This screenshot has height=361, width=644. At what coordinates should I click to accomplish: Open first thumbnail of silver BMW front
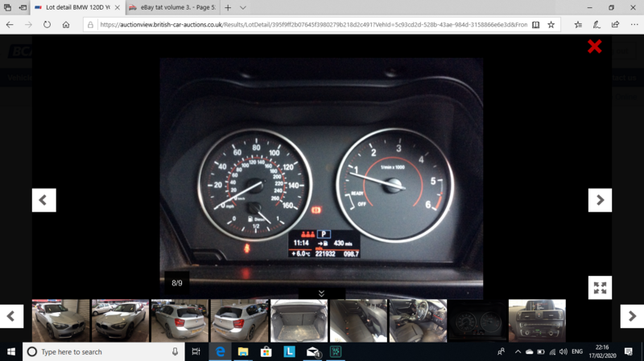tap(61, 320)
